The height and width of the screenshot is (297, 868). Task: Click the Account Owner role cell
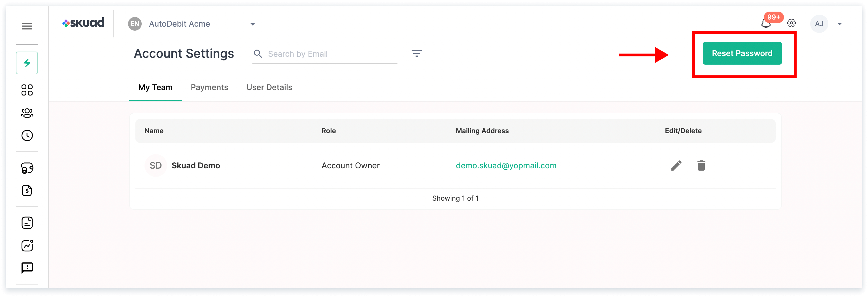click(350, 166)
